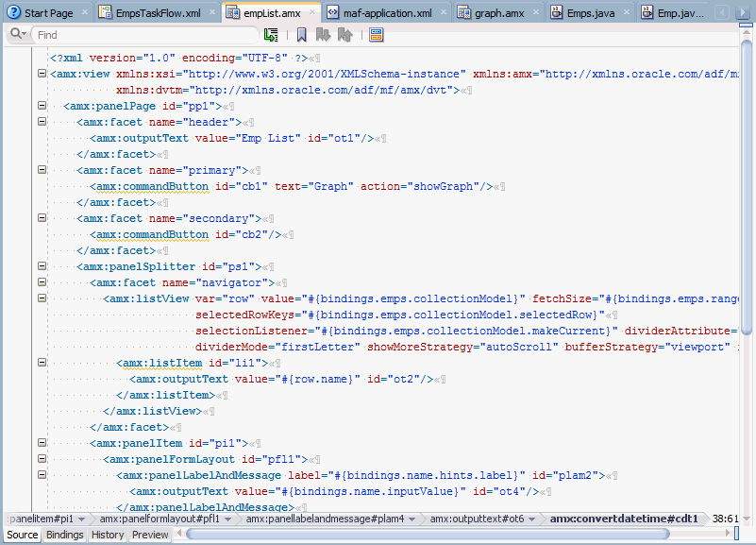The width and height of the screenshot is (756, 545).
Task: Open the search options magnifier dropdown
Action: (18, 34)
